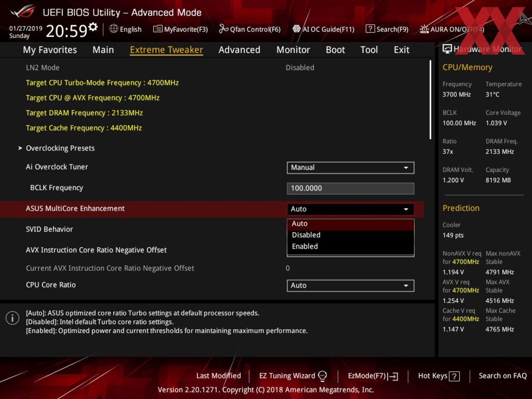532x399 pixels.
Task: Click the CPU Core Ratio label
Action: 51,285
